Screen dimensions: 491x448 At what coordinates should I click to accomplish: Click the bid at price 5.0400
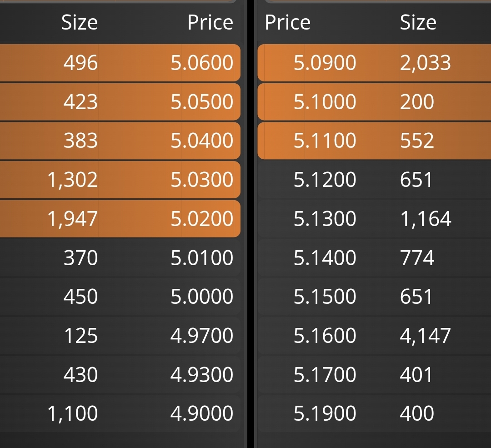pyautogui.click(x=120, y=141)
